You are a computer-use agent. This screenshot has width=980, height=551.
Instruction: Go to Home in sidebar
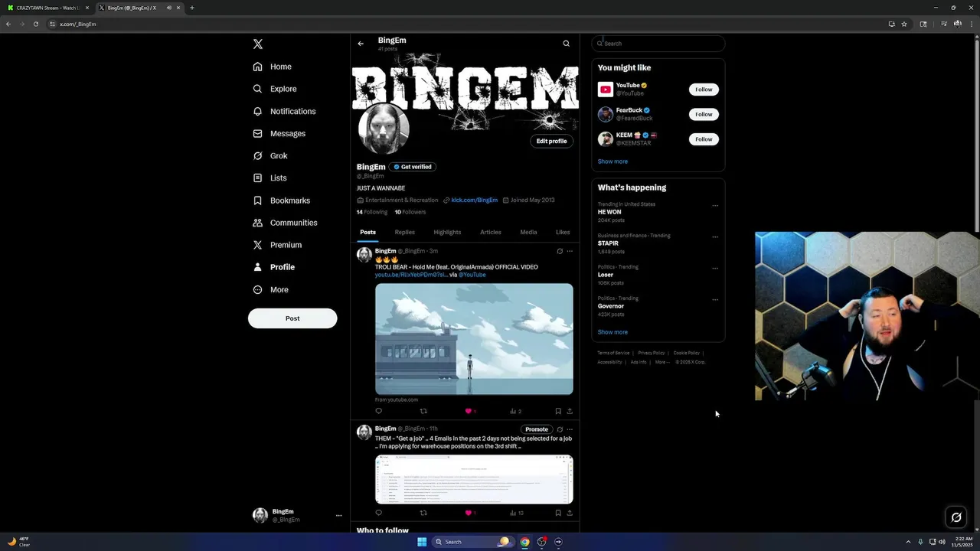[x=273, y=67]
